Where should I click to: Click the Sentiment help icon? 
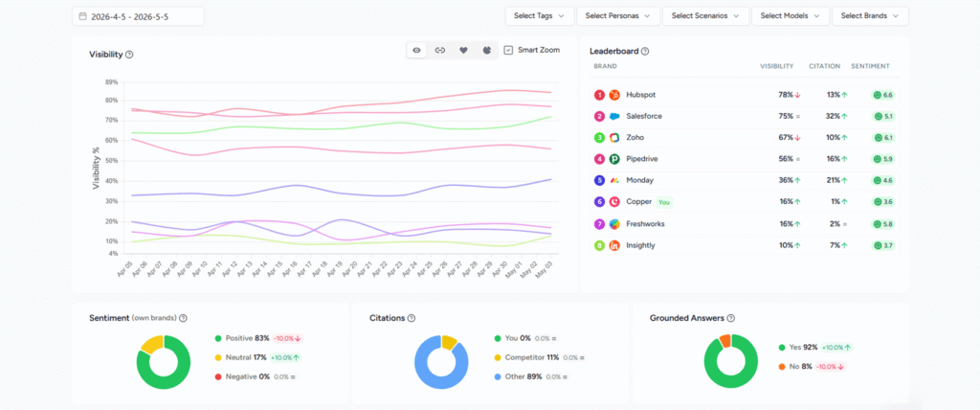pyautogui.click(x=183, y=318)
